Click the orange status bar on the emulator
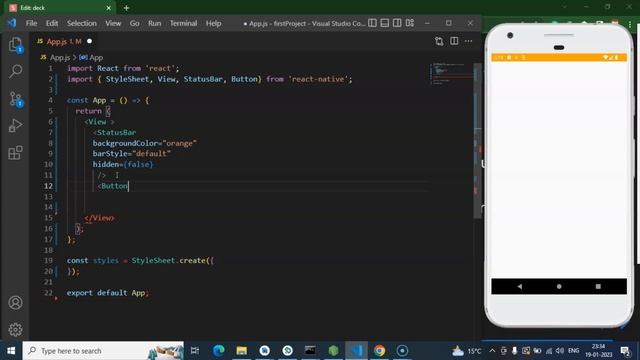 (x=559, y=58)
